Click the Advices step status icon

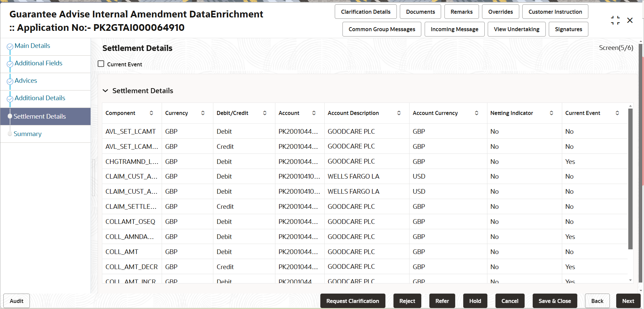[x=10, y=80]
